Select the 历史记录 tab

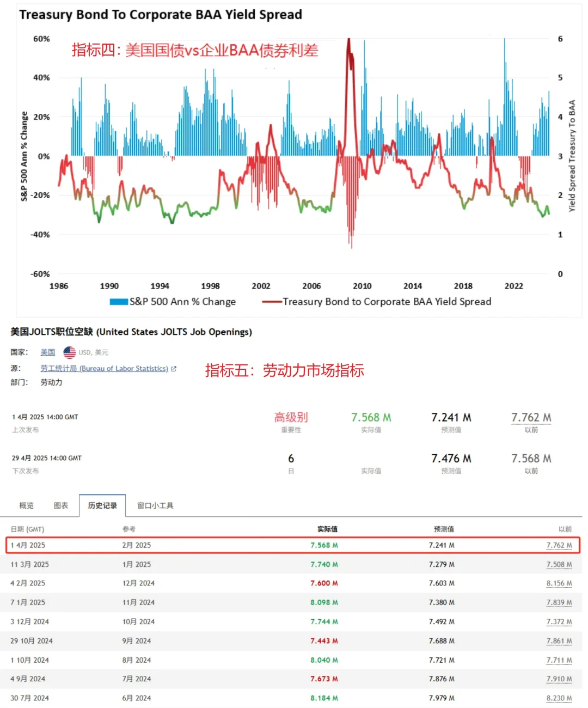point(102,505)
